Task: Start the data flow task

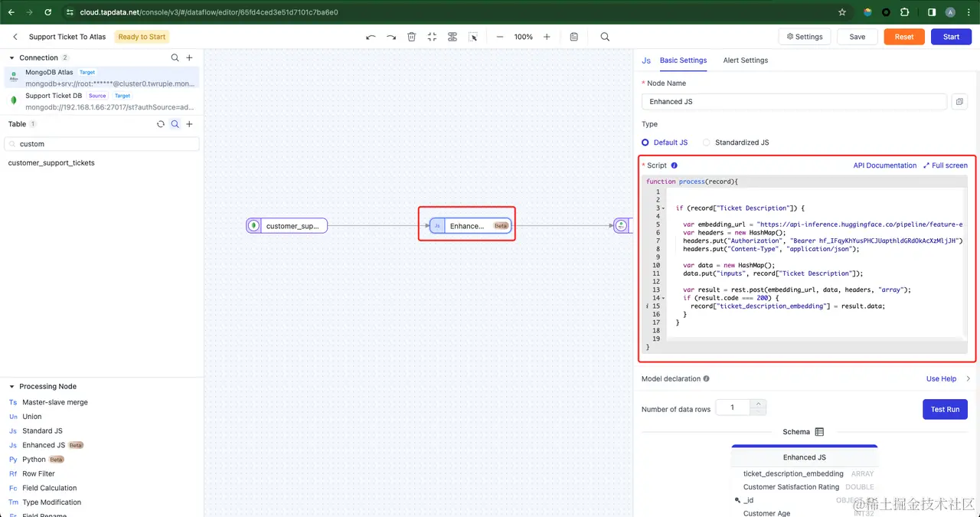Action: [951, 37]
